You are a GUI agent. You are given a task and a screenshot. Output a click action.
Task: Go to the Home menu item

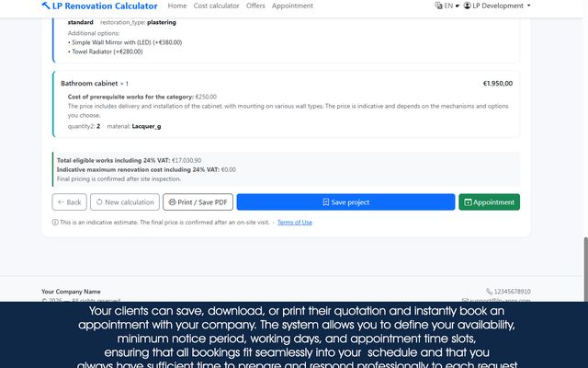coord(177,6)
